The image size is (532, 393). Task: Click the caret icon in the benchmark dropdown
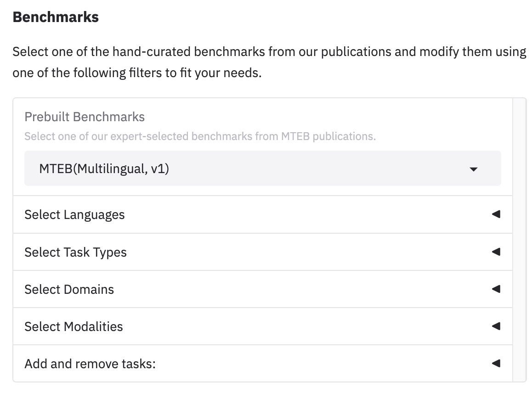[474, 169]
